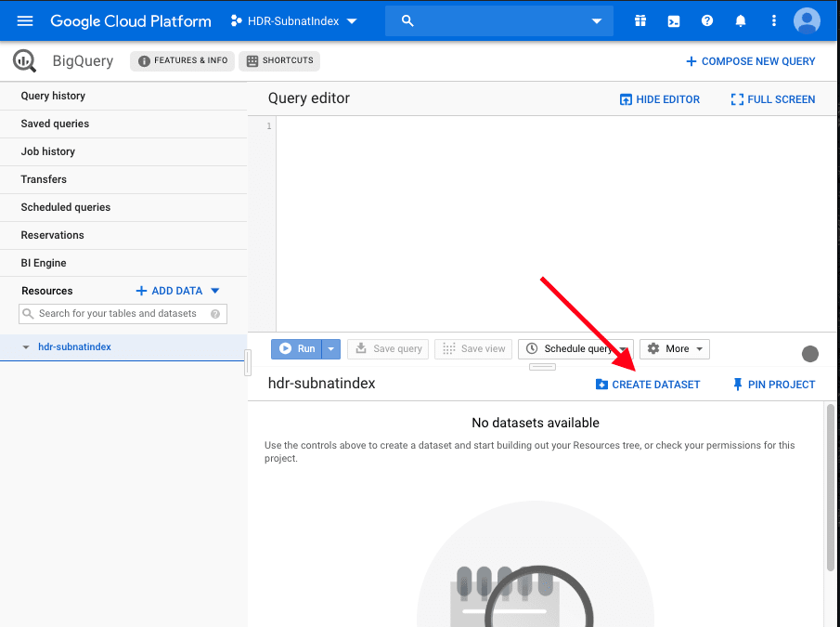Click Hide Editor
Image resolution: width=840 pixels, height=627 pixels.
click(x=659, y=99)
